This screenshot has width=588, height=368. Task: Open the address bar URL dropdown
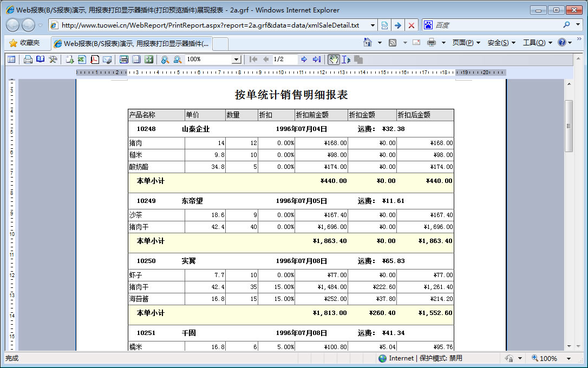point(373,25)
